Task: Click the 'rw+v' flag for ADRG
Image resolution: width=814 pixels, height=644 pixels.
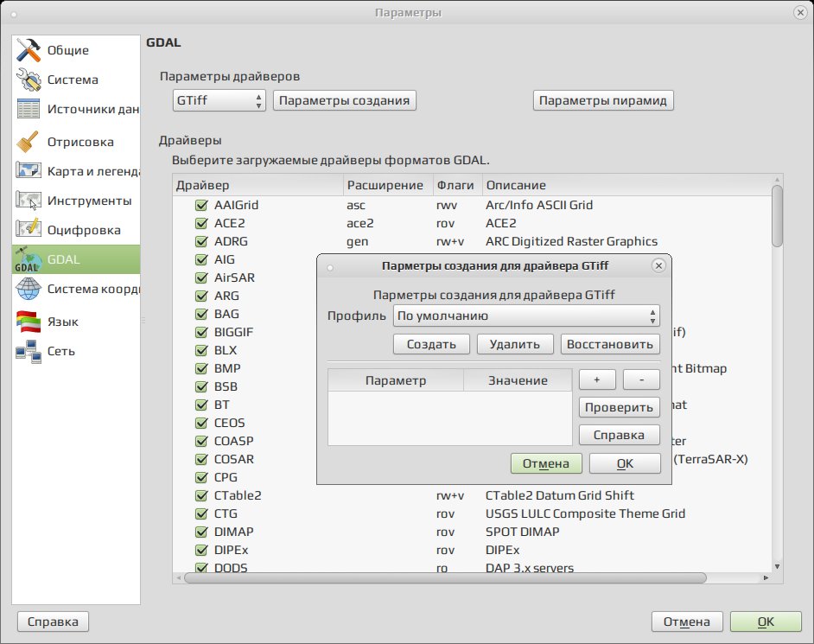Action: (x=450, y=241)
